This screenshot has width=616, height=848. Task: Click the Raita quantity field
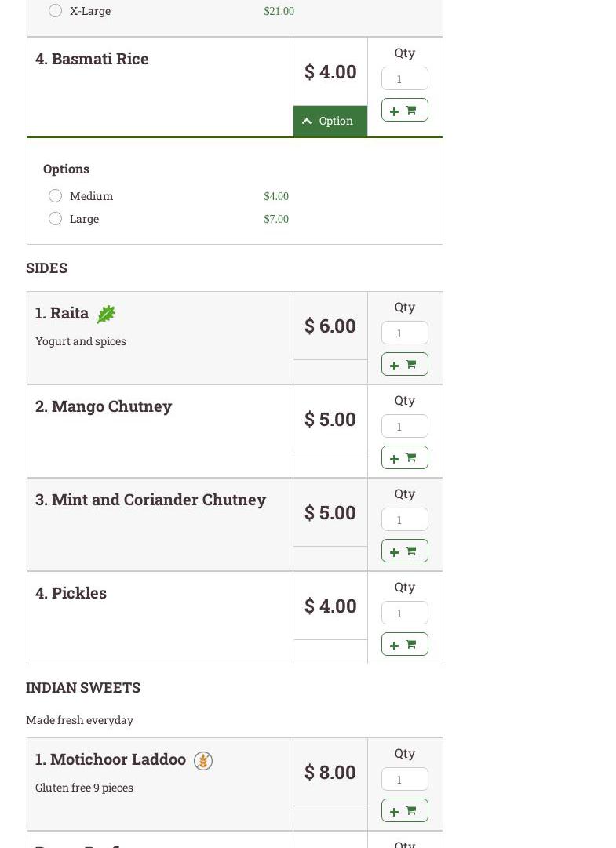pyautogui.click(x=404, y=333)
